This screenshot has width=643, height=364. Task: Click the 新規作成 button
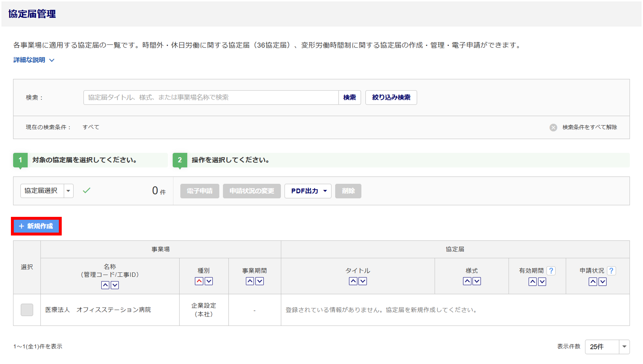click(36, 226)
